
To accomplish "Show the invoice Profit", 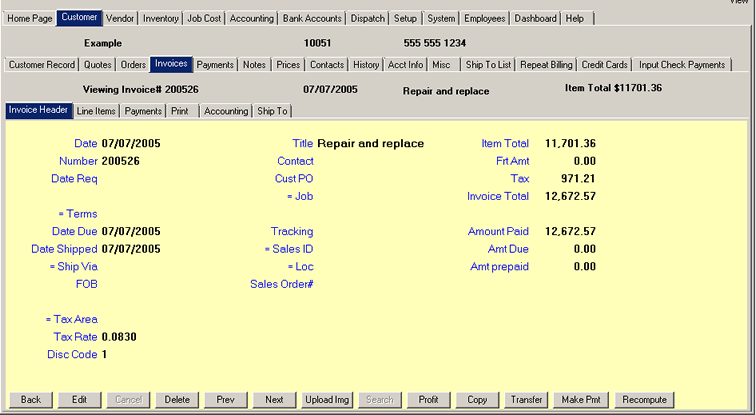I will [429, 400].
